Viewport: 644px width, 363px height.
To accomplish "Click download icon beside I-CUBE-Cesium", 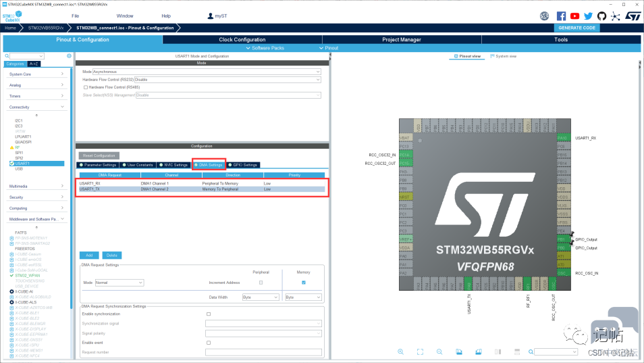I will (11, 254).
